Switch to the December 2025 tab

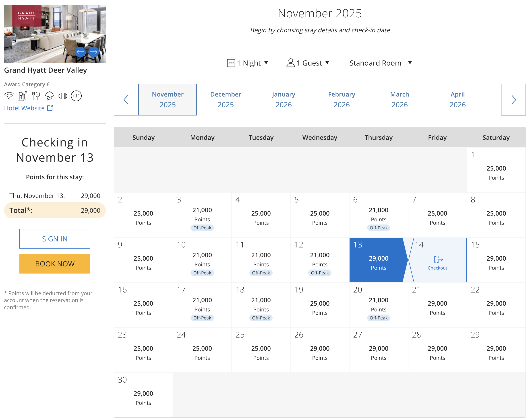coord(226,99)
